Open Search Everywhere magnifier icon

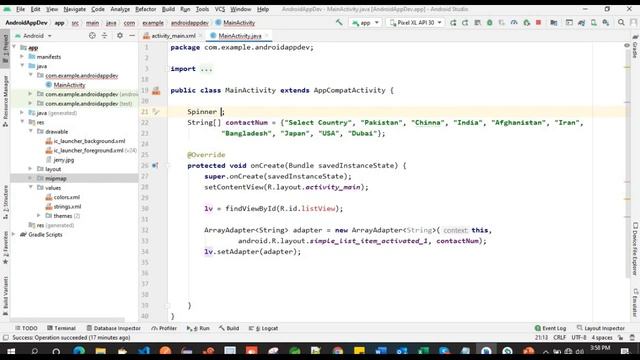[621, 23]
